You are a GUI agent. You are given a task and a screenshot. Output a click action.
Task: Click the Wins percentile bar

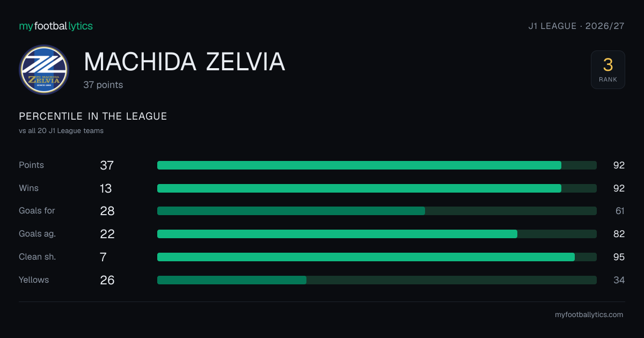pyautogui.click(x=377, y=188)
